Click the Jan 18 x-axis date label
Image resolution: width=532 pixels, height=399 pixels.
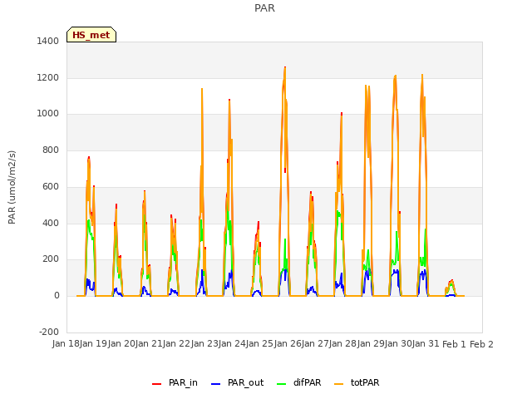click(66, 344)
